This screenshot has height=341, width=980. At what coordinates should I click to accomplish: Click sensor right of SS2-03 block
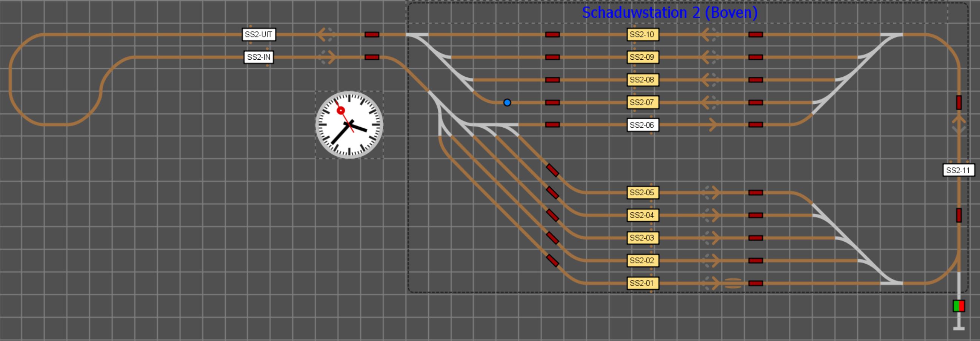(x=755, y=238)
